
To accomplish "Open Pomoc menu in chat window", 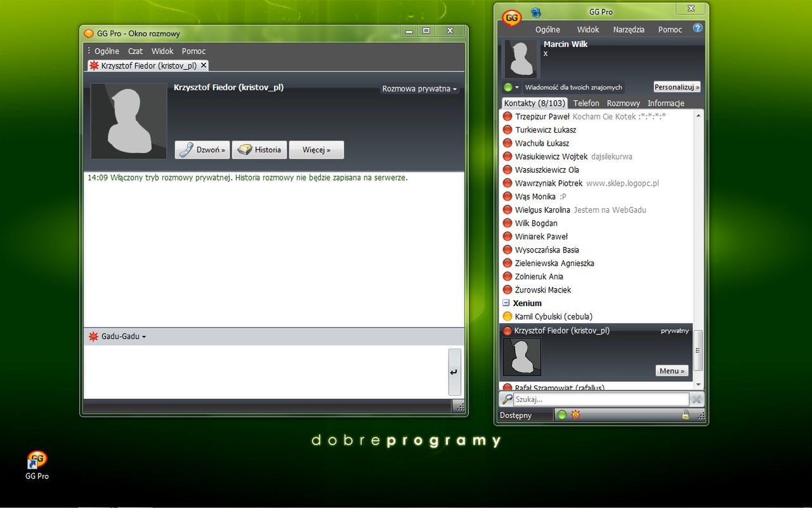I will (x=193, y=51).
